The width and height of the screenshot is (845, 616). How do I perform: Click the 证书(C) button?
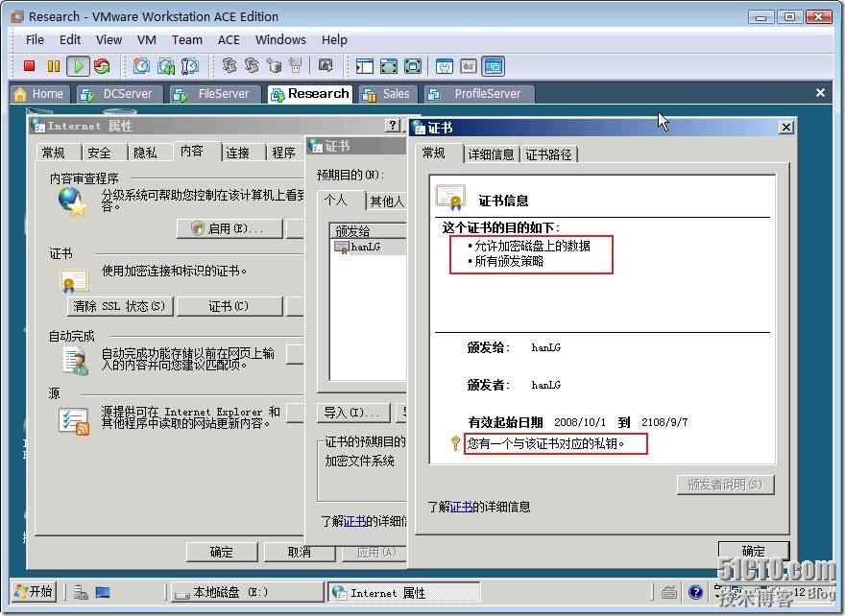tap(229, 306)
